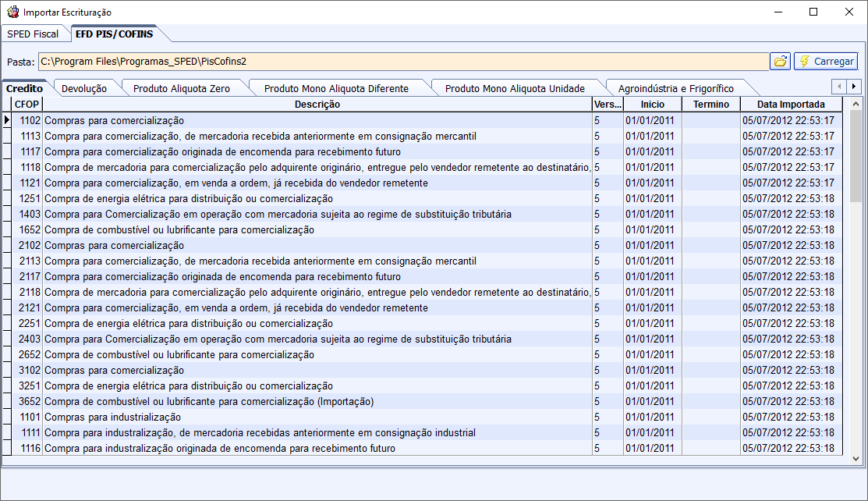Click the Data Importada value in the 3251 row

point(788,386)
